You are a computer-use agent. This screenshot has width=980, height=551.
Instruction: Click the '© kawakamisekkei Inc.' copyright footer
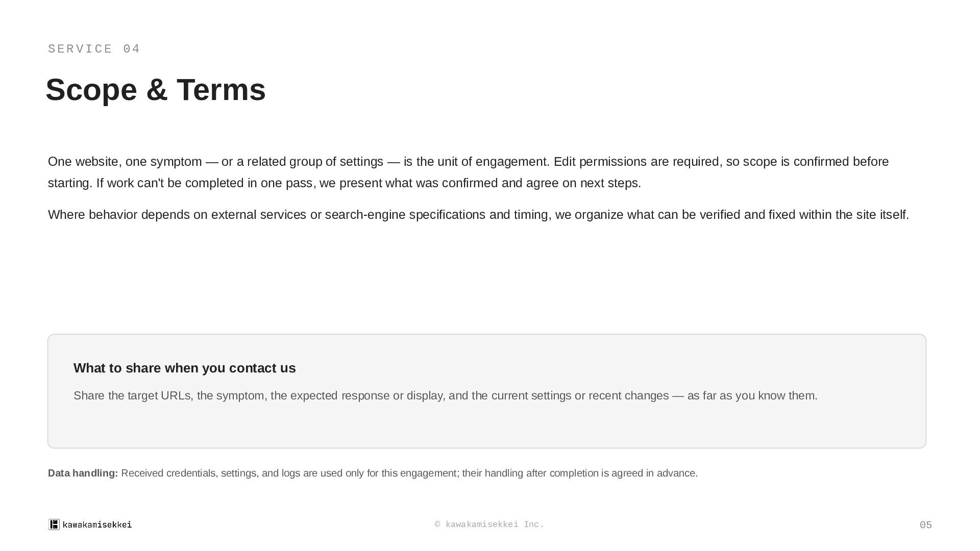[489, 524]
